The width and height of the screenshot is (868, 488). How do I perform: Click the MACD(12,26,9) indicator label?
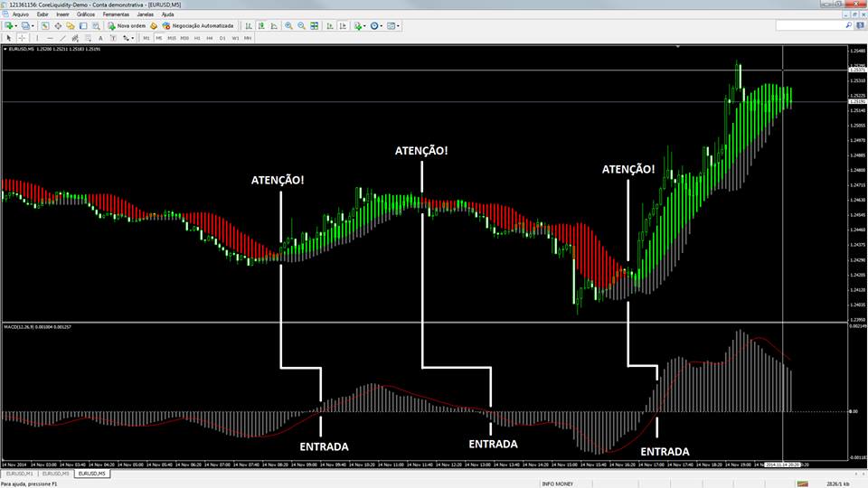point(37,327)
